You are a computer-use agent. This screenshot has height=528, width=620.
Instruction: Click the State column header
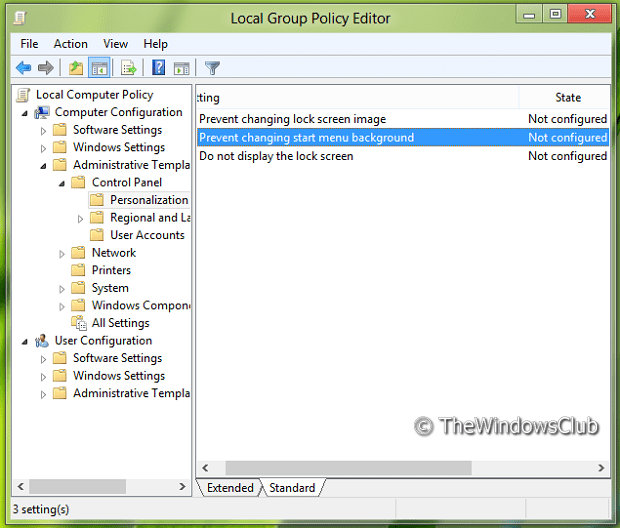[x=564, y=97]
